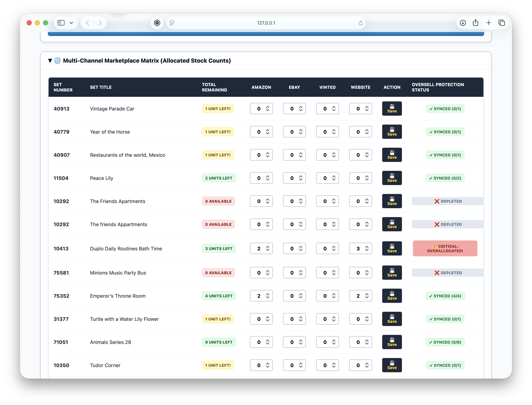
Task: Click the Amazon column header
Action: (x=261, y=87)
